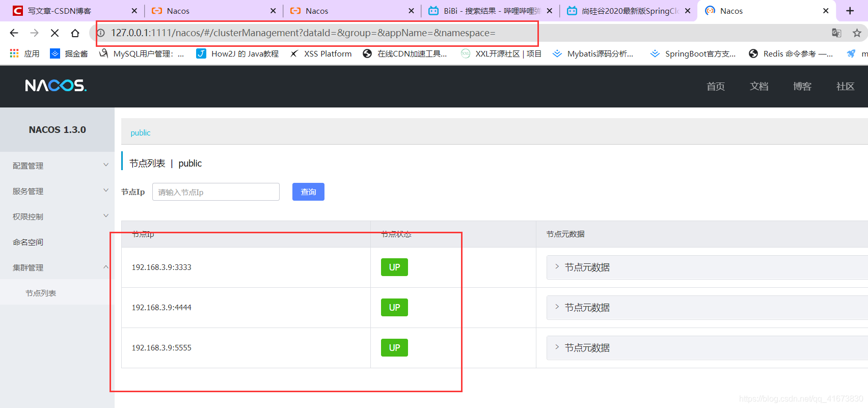Image resolution: width=868 pixels, height=408 pixels.
Task: Open How2J 的 Java教程 bookmark
Action: [237, 53]
